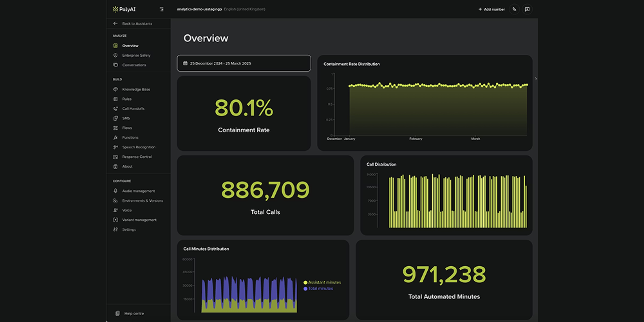Open the date range picker field
Viewport: 644px width, 322px height.
coord(244,63)
